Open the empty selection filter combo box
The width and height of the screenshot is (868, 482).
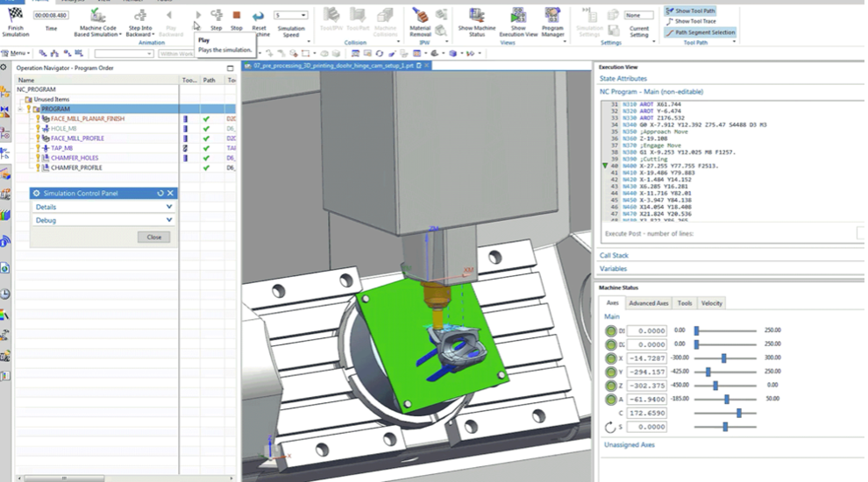point(124,53)
